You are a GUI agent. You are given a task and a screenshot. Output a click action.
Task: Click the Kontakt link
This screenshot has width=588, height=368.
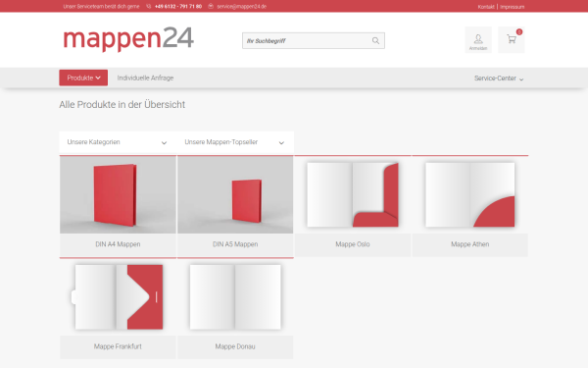(x=486, y=7)
